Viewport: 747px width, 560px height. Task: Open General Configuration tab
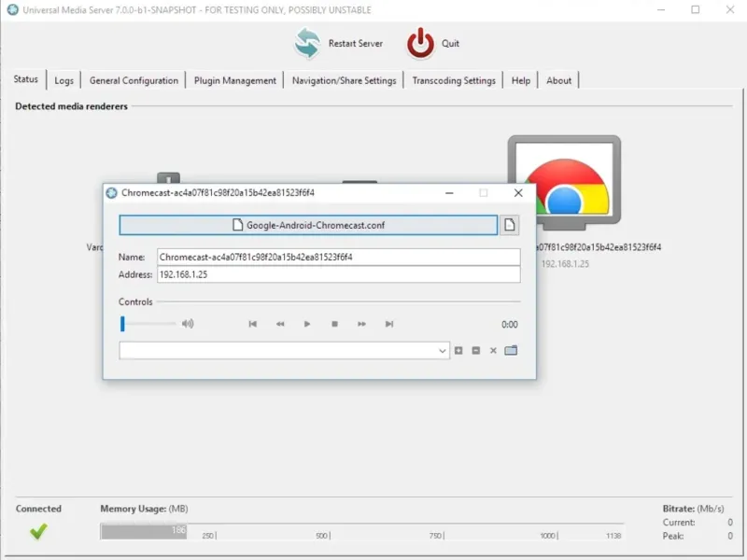pos(134,80)
